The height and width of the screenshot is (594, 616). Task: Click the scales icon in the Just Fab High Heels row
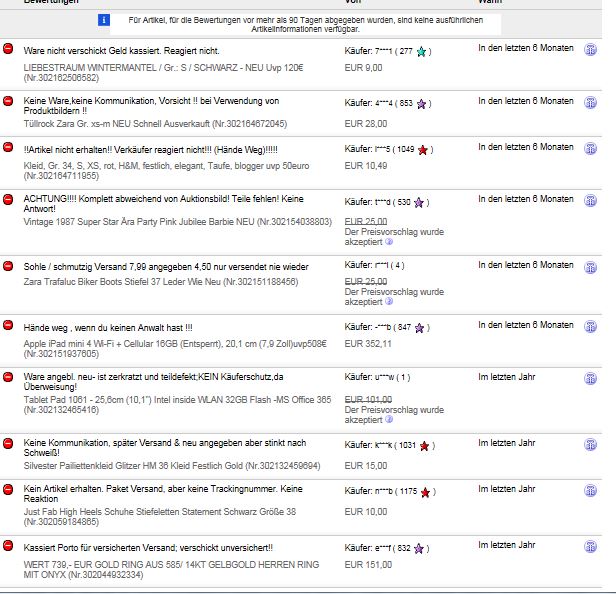(x=590, y=490)
